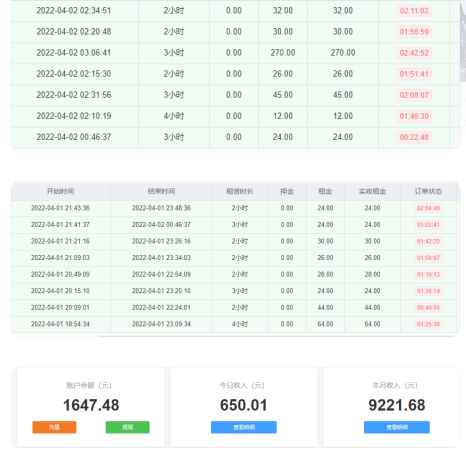Click the 订单状态 column header
The image size is (466, 453).
point(428,191)
